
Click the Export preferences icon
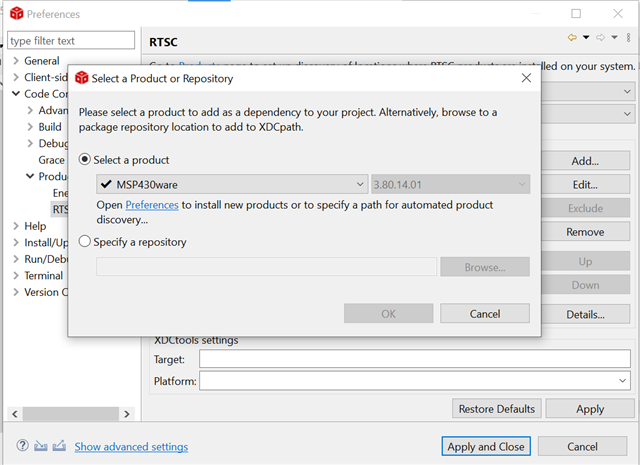(59, 446)
